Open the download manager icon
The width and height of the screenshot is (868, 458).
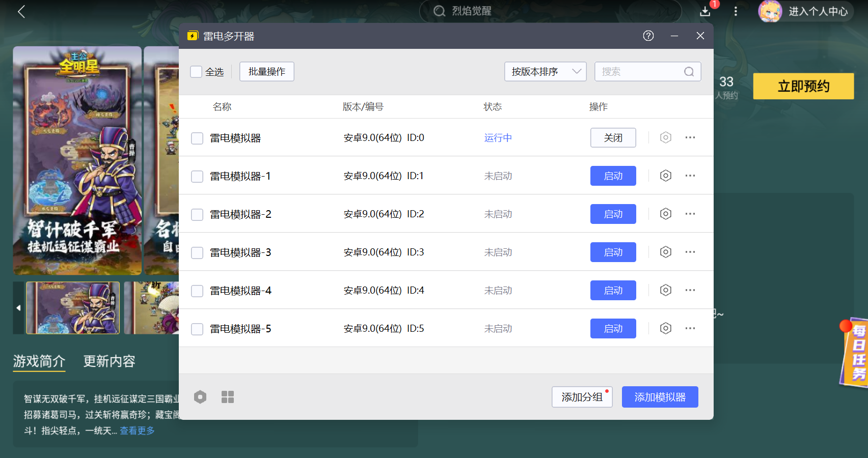pyautogui.click(x=705, y=11)
